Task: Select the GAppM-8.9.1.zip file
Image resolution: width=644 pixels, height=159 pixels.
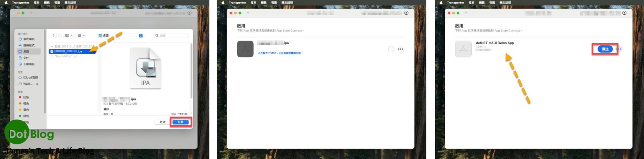Action: point(66,56)
